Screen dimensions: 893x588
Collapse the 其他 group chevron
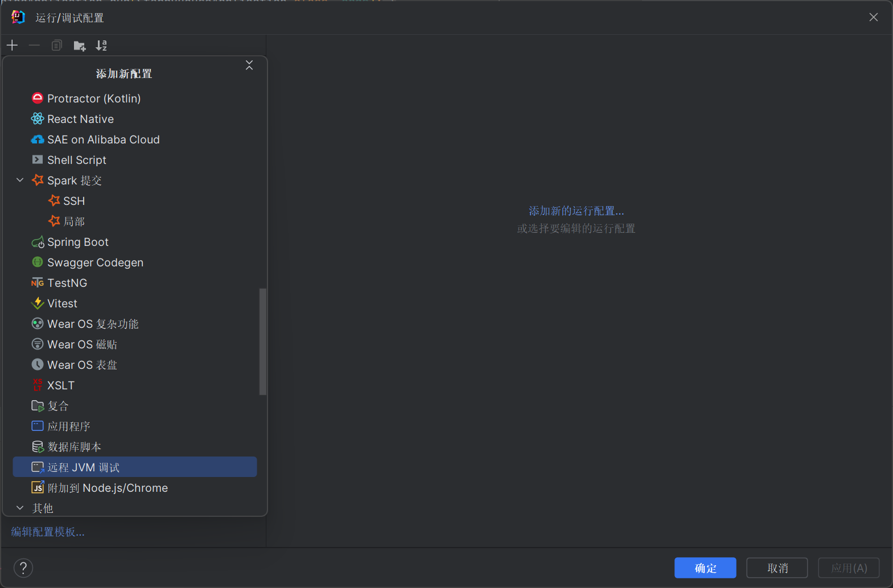pos(20,508)
